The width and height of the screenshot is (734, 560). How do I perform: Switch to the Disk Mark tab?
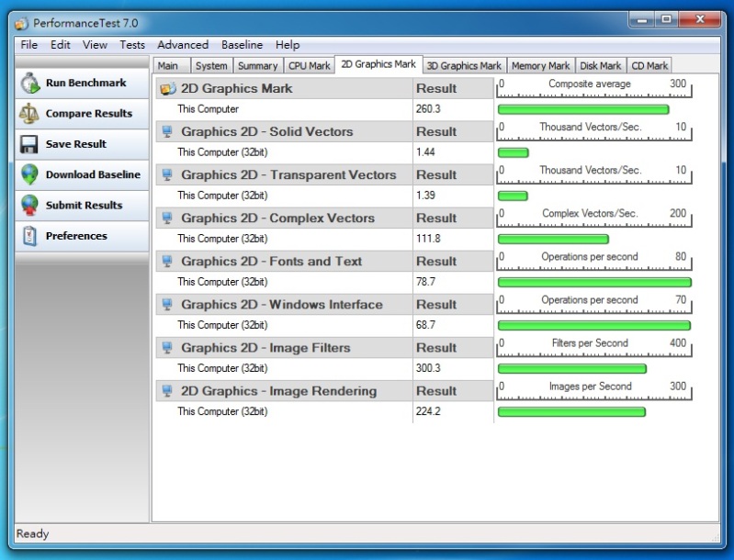click(601, 66)
